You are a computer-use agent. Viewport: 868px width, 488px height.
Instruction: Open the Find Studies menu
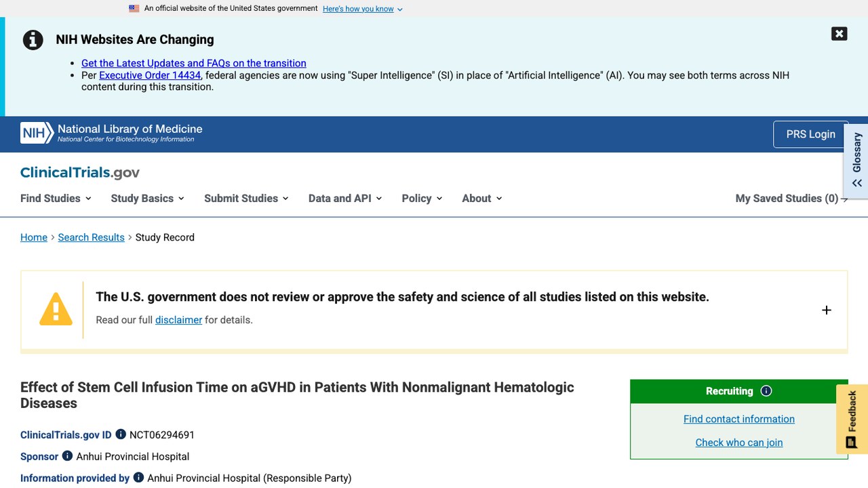(x=56, y=198)
